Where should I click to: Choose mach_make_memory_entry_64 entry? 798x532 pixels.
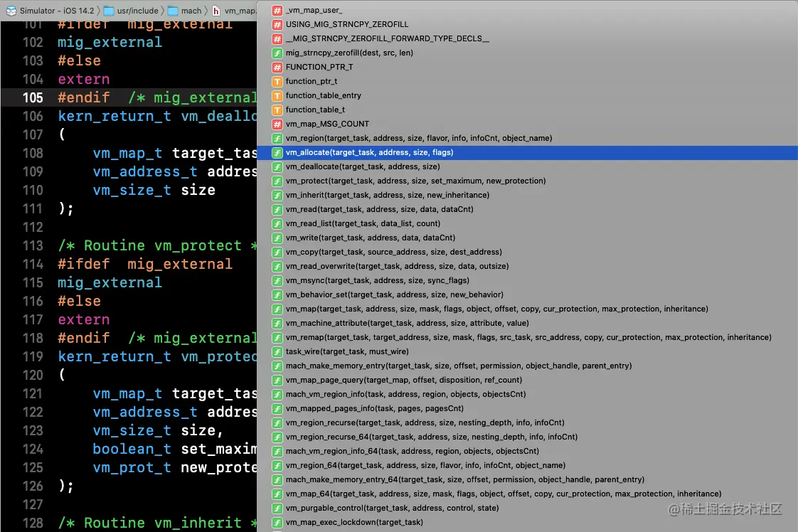pyautogui.click(x=465, y=480)
